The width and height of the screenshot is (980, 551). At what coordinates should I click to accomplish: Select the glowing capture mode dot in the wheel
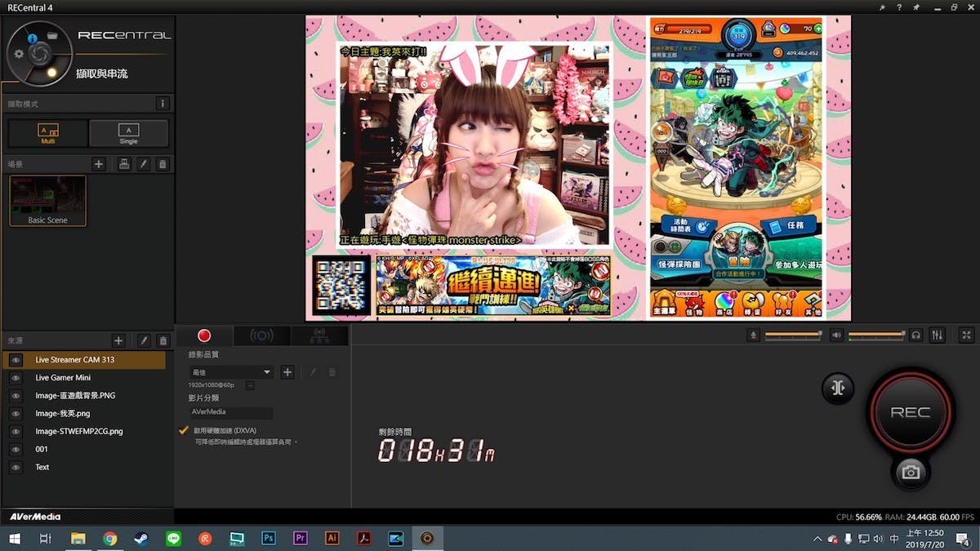tap(51, 73)
